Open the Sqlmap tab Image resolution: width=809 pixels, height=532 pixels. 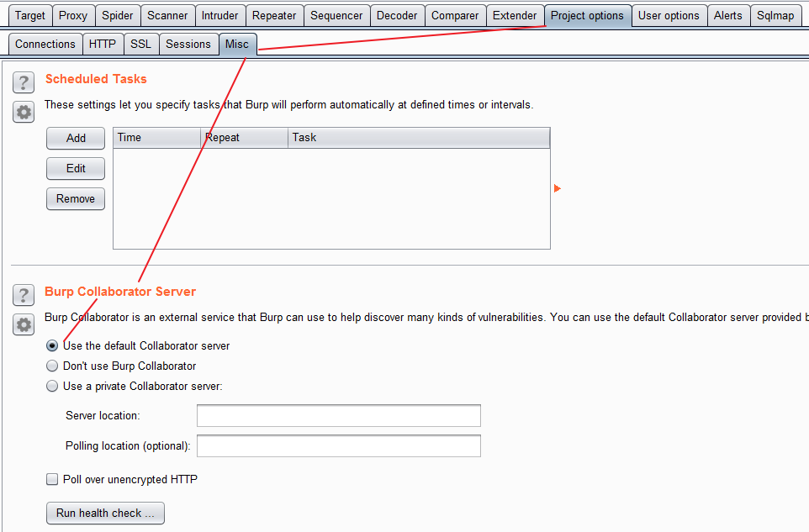tap(776, 15)
